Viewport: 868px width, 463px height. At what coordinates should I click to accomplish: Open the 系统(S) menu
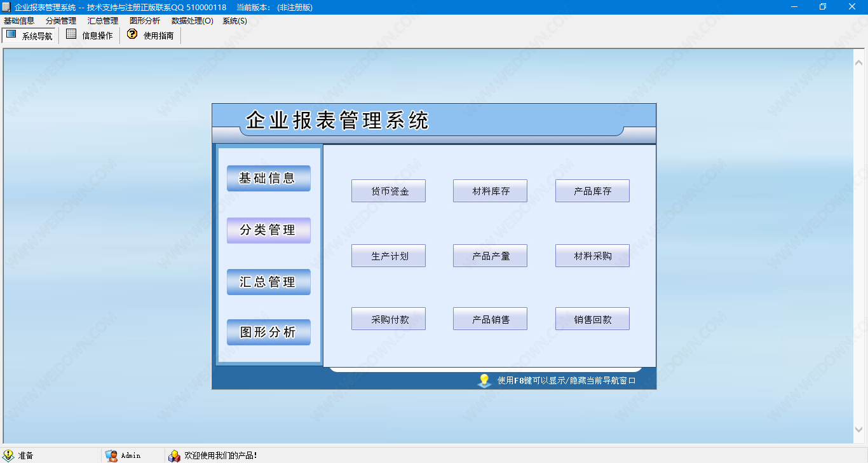tap(234, 20)
